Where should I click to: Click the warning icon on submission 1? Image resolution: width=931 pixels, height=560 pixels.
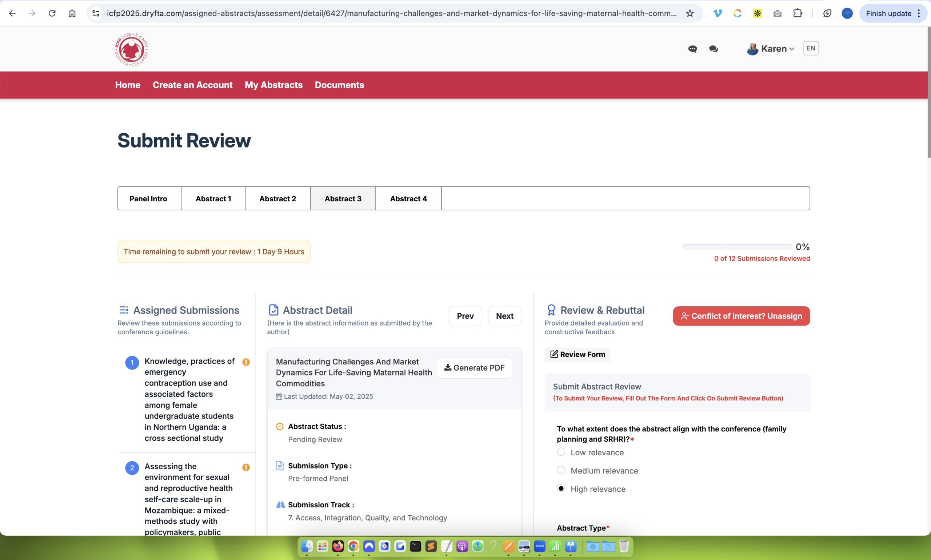point(246,362)
